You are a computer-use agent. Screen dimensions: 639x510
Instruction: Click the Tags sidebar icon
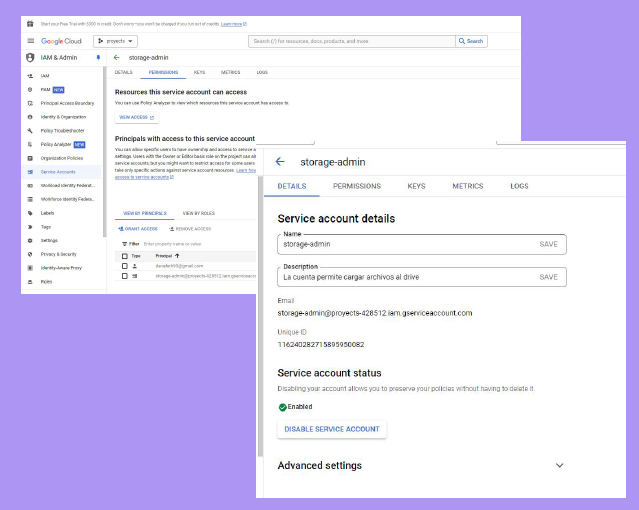[x=30, y=227]
